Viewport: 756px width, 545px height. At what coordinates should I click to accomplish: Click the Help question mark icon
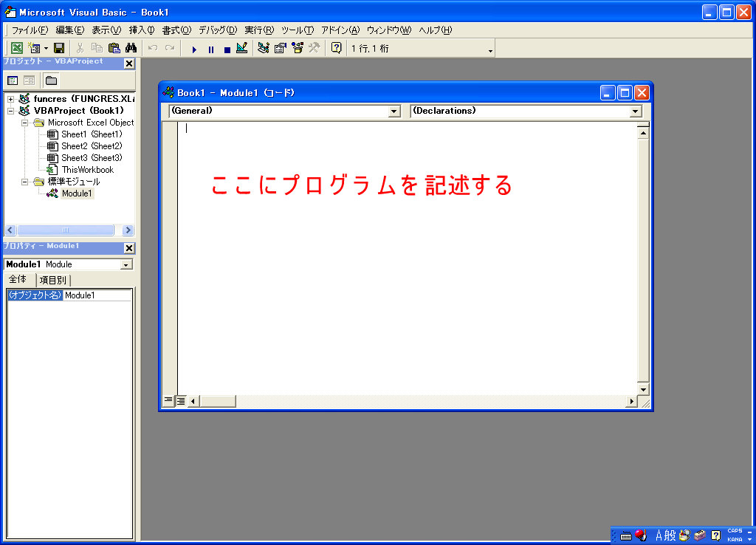click(x=336, y=49)
